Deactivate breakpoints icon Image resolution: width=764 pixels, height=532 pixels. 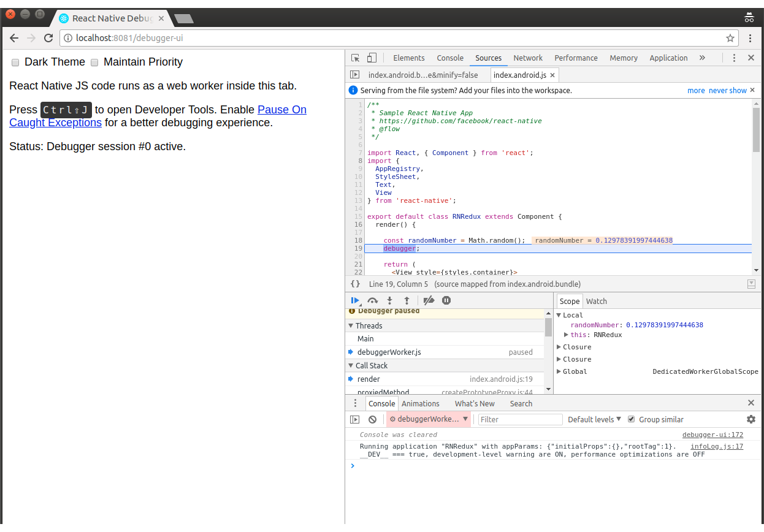pos(429,300)
